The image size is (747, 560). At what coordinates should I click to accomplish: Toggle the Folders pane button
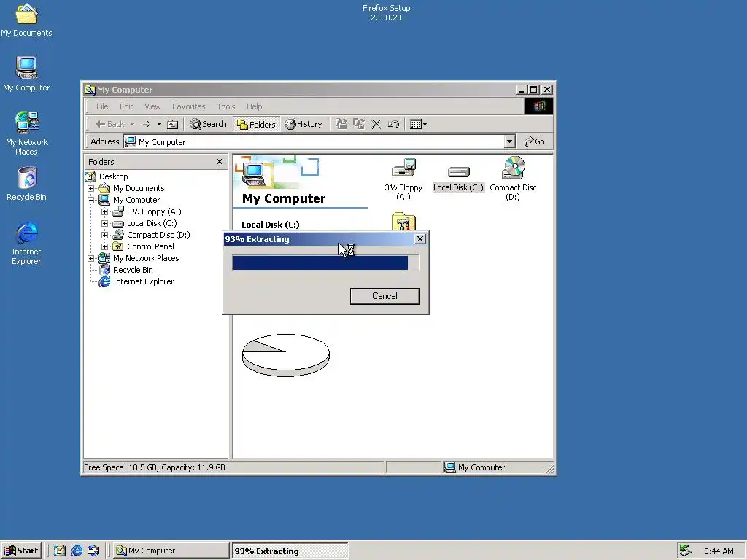(x=257, y=124)
